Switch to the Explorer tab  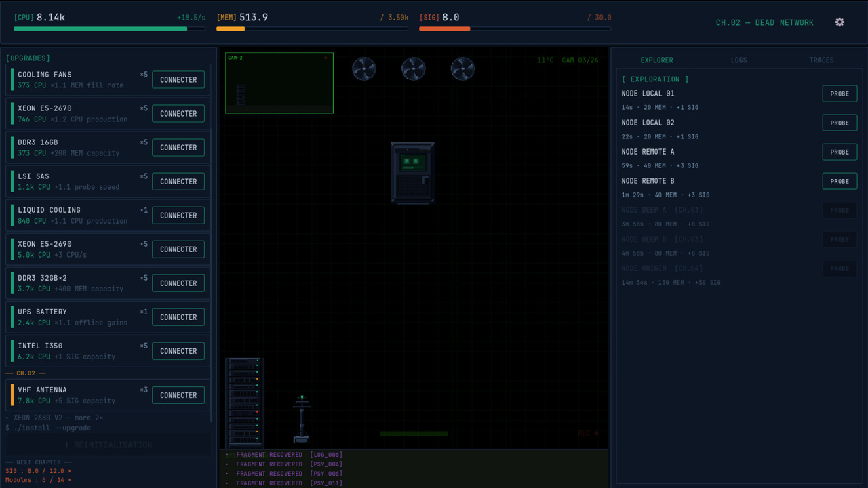pos(656,60)
